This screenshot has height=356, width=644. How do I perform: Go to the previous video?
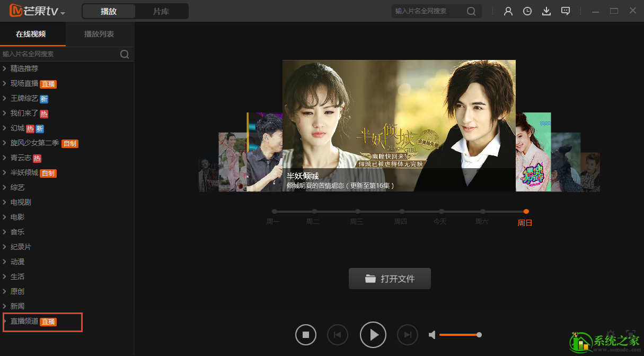point(338,335)
